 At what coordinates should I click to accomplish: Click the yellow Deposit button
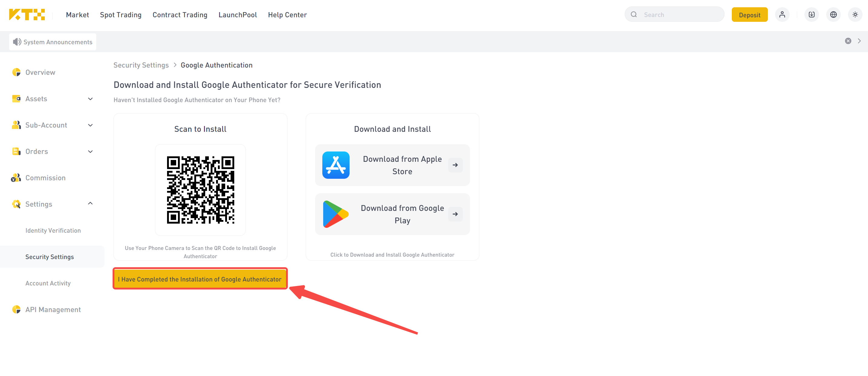coord(749,15)
